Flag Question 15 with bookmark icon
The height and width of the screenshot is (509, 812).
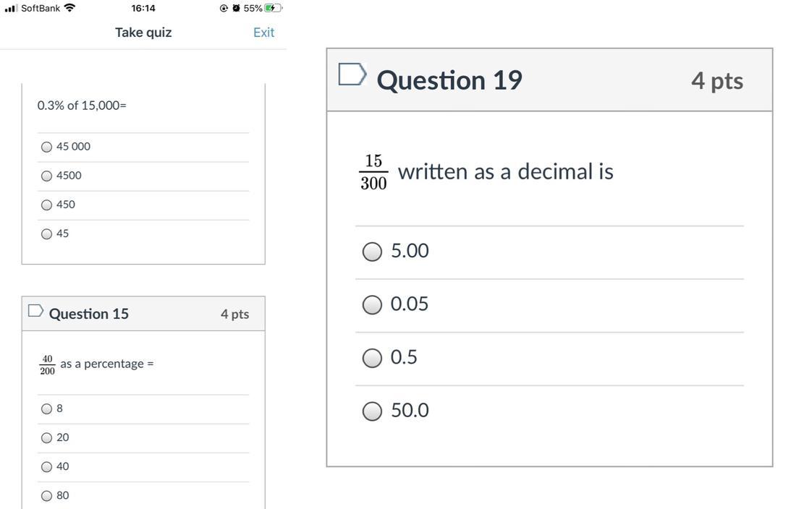coord(35,311)
